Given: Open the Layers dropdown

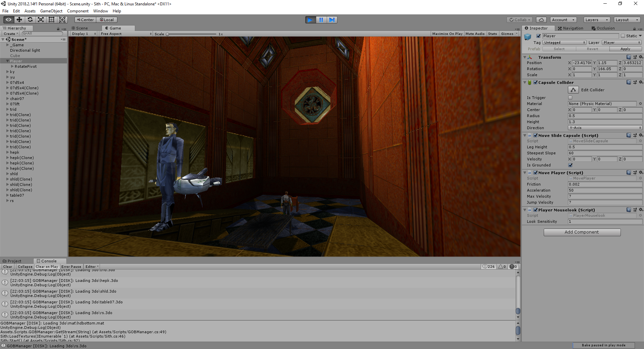Looking at the screenshot, I should tap(597, 20).
